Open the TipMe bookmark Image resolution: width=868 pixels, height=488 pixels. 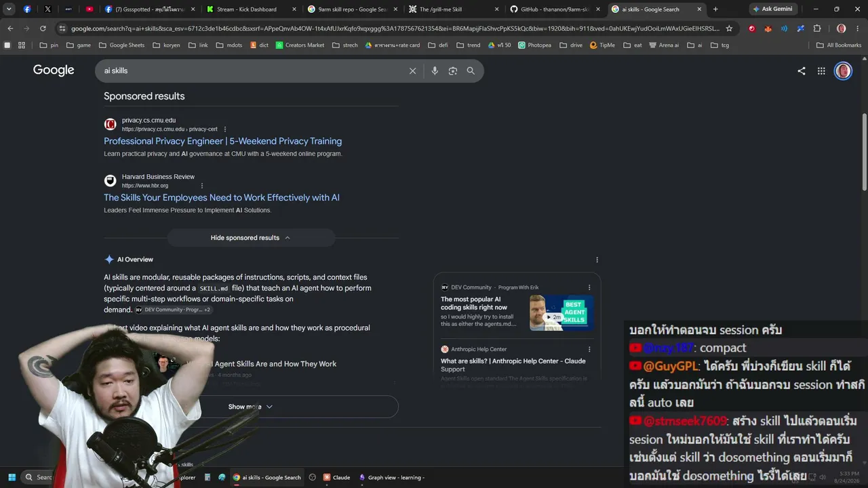point(602,45)
